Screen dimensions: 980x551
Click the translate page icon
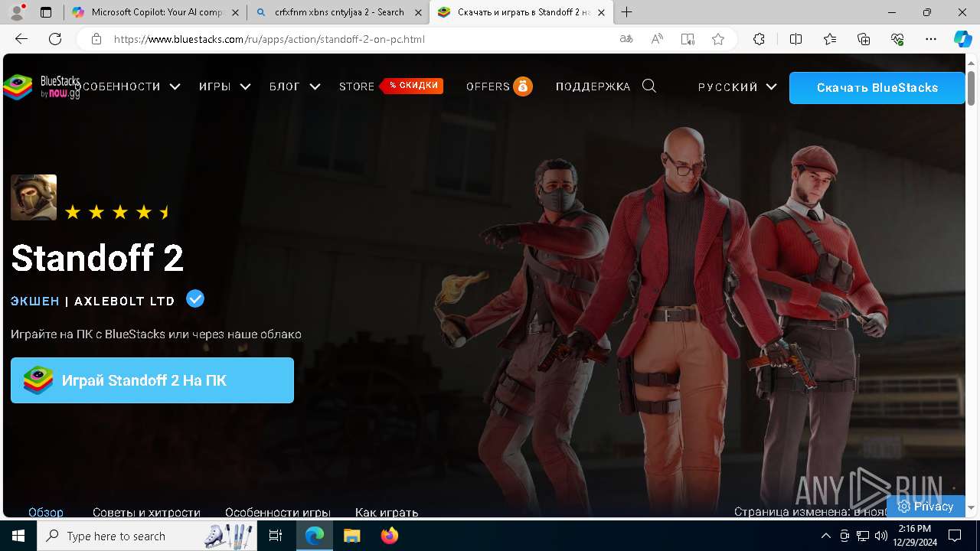pyautogui.click(x=626, y=39)
